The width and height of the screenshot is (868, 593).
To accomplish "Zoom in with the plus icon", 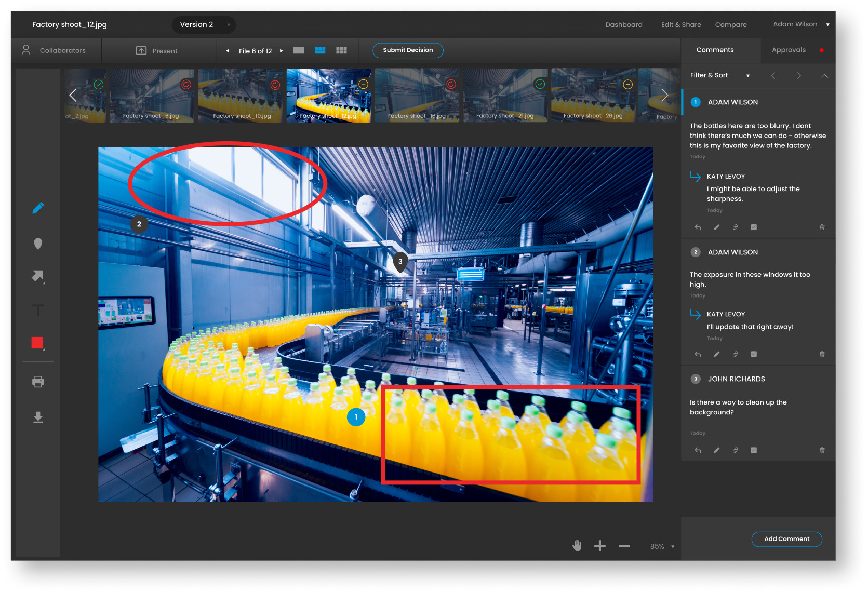I will click(x=600, y=546).
